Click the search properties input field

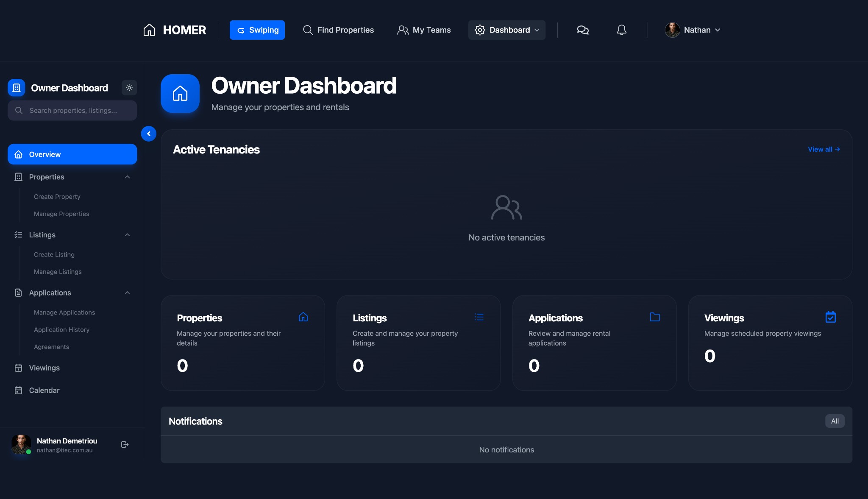[x=72, y=110]
